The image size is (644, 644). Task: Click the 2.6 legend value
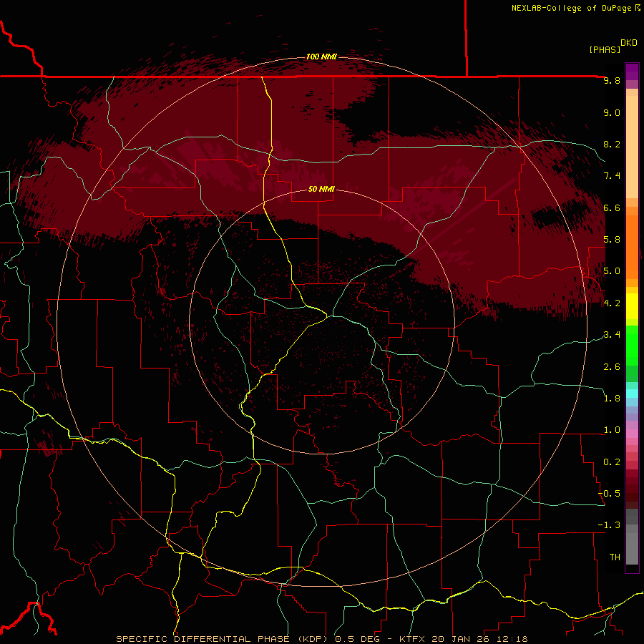point(612,367)
